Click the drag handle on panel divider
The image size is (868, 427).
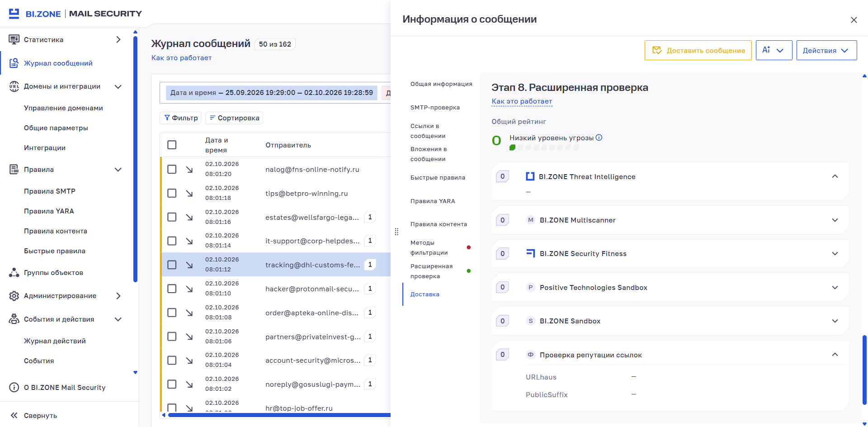coord(396,232)
